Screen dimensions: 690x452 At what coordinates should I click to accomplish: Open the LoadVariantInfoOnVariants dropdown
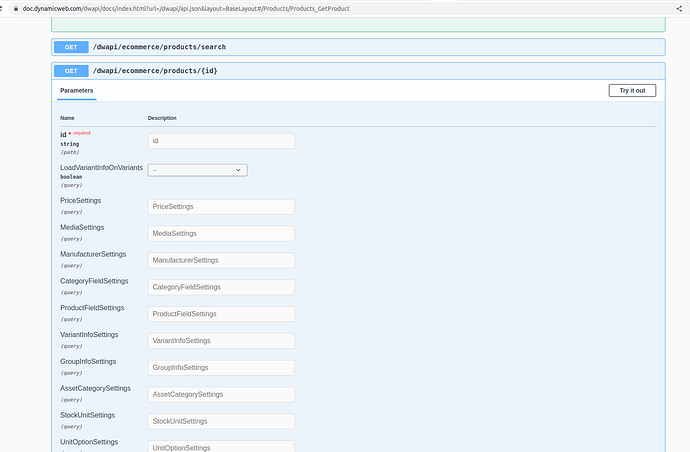coord(198,170)
